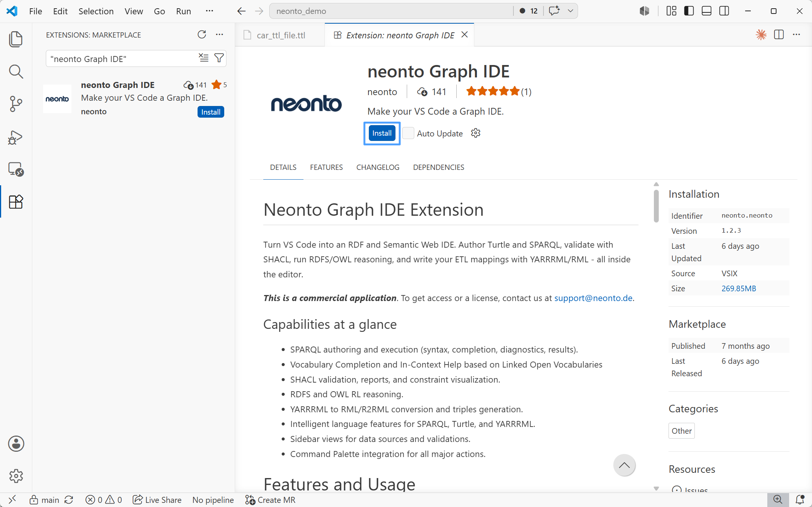Expand the overflow menu ellipsis in menu bar
The width and height of the screenshot is (812, 507).
click(209, 11)
